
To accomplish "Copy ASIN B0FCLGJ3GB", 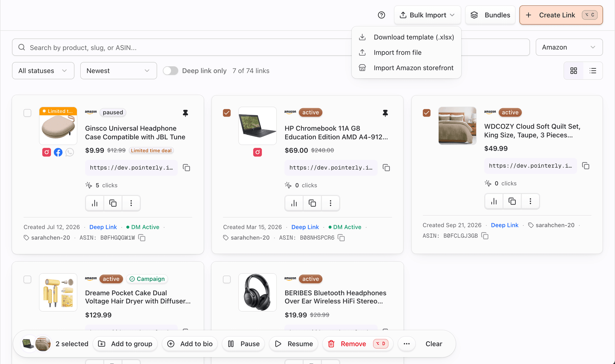I will click(485, 236).
